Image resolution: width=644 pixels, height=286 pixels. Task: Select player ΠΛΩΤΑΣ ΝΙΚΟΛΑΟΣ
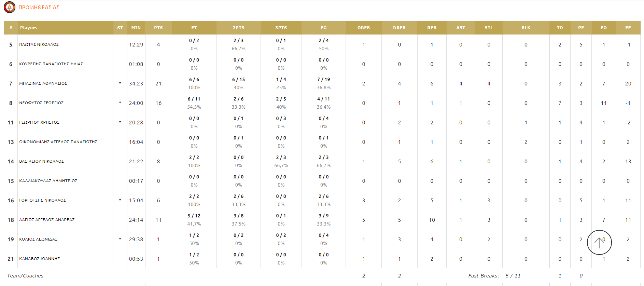click(x=39, y=44)
